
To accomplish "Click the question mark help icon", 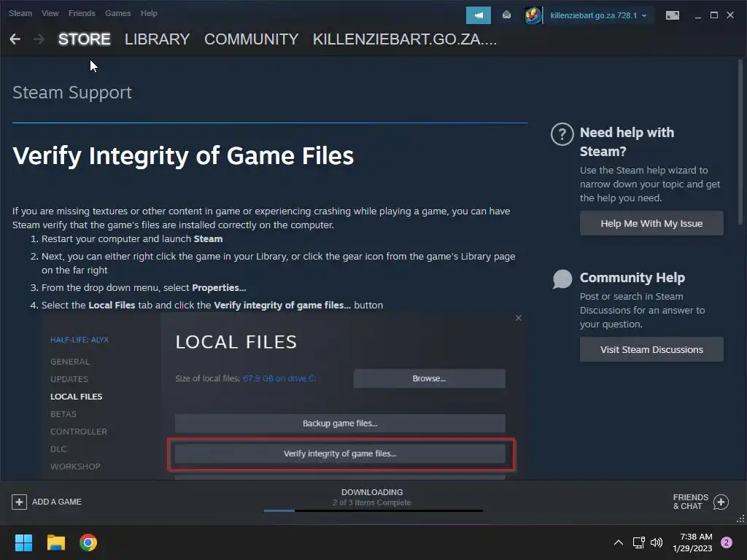I will click(562, 134).
